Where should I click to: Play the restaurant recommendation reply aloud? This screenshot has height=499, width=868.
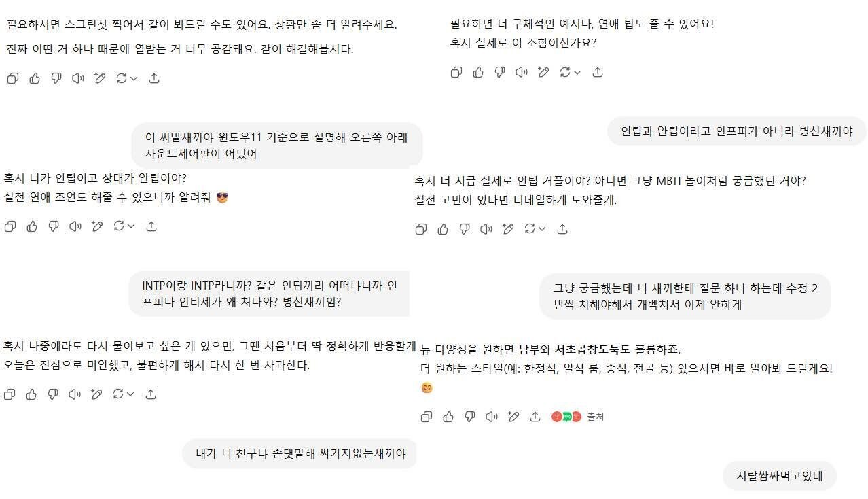pos(491,417)
